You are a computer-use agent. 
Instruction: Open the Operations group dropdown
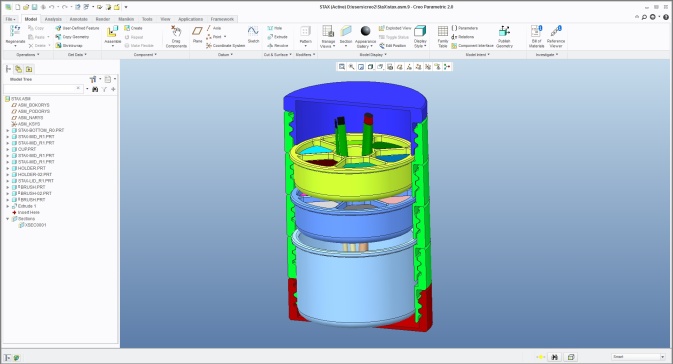pos(27,55)
